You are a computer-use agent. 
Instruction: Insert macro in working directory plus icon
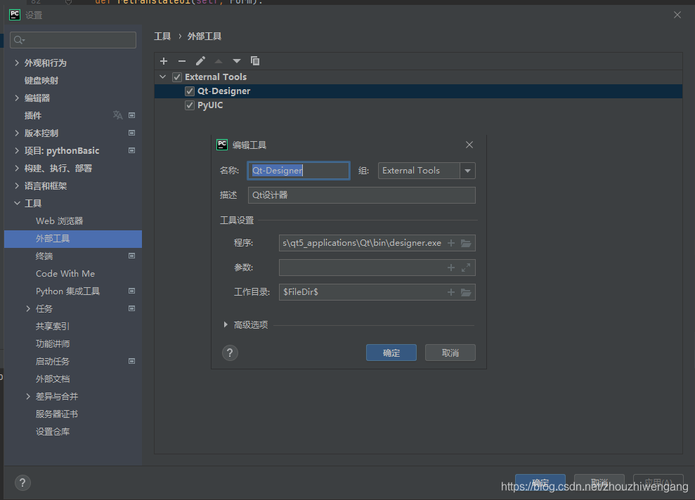click(x=451, y=292)
